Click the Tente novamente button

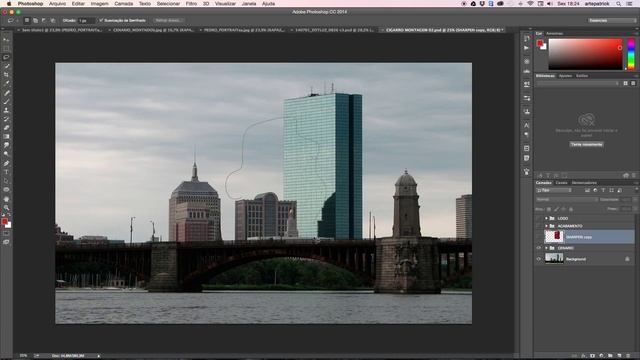[x=587, y=144]
